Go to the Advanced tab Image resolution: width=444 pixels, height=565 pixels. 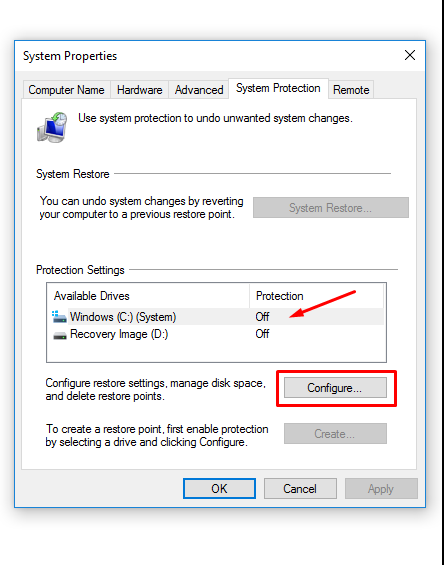(x=199, y=90)
